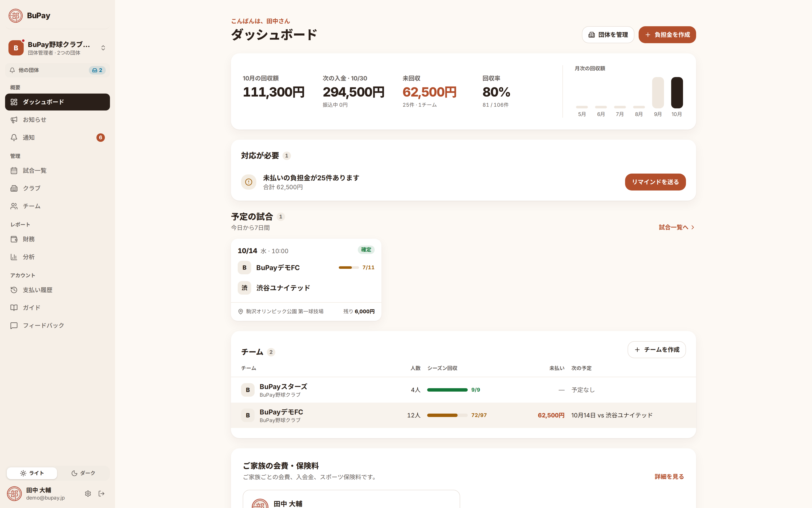Open settings gear next to 田中 大輔
Screen dimensions: 812x508
pos(88,493)
